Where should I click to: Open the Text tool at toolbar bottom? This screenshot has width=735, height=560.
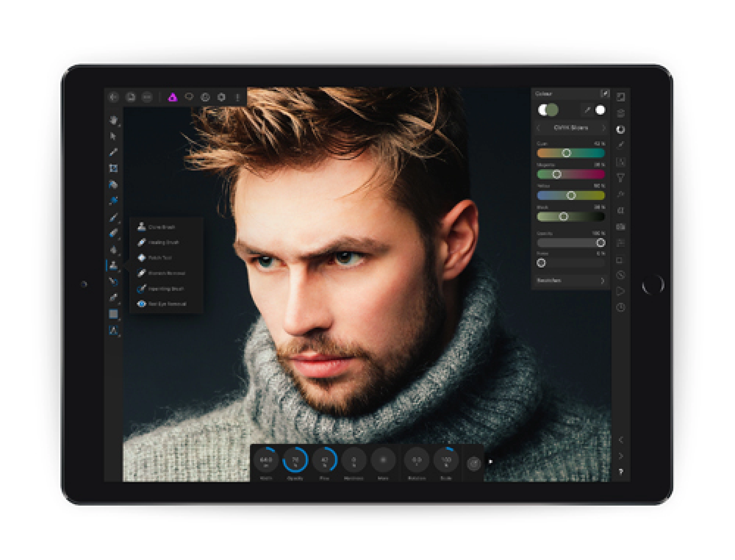(113, 330)
